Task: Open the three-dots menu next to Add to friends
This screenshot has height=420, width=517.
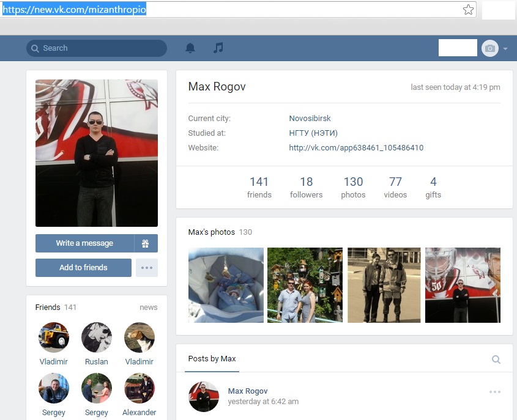Action: pyautogui.click(x=146, y=268)
